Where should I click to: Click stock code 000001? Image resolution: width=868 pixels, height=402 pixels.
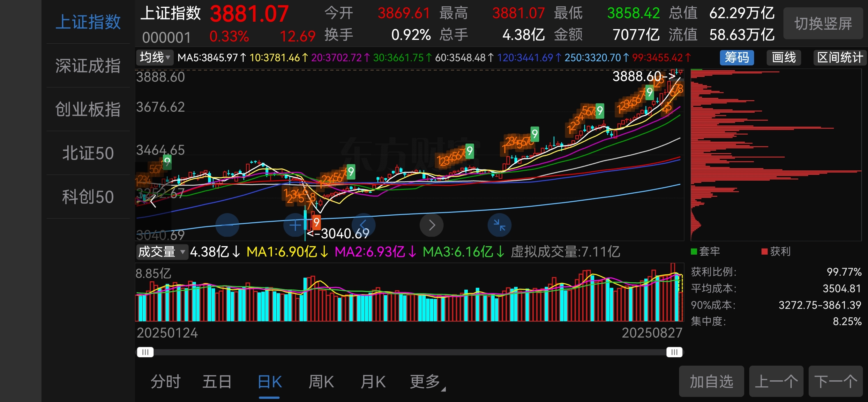(x=167, y=37)
